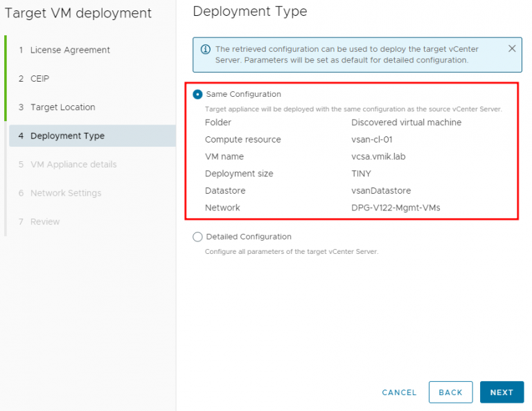
Task: Click the info icon in the blue banner
Action: tap(205, 49)
